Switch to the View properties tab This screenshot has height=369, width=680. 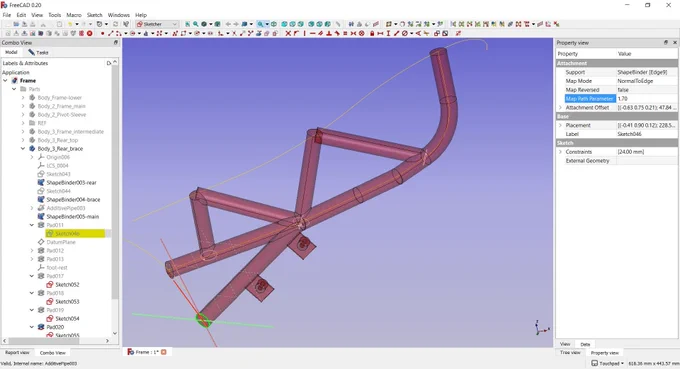click(565, 344)
